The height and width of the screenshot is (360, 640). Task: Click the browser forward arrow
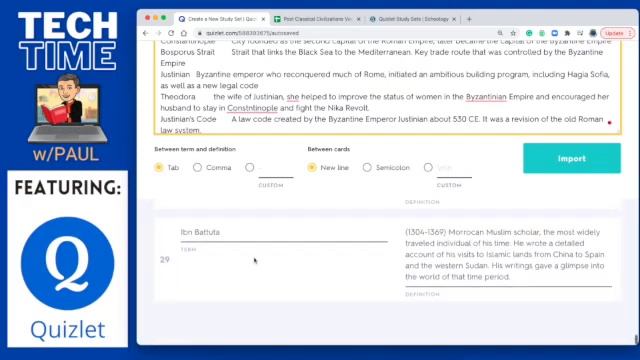point(159,33)
